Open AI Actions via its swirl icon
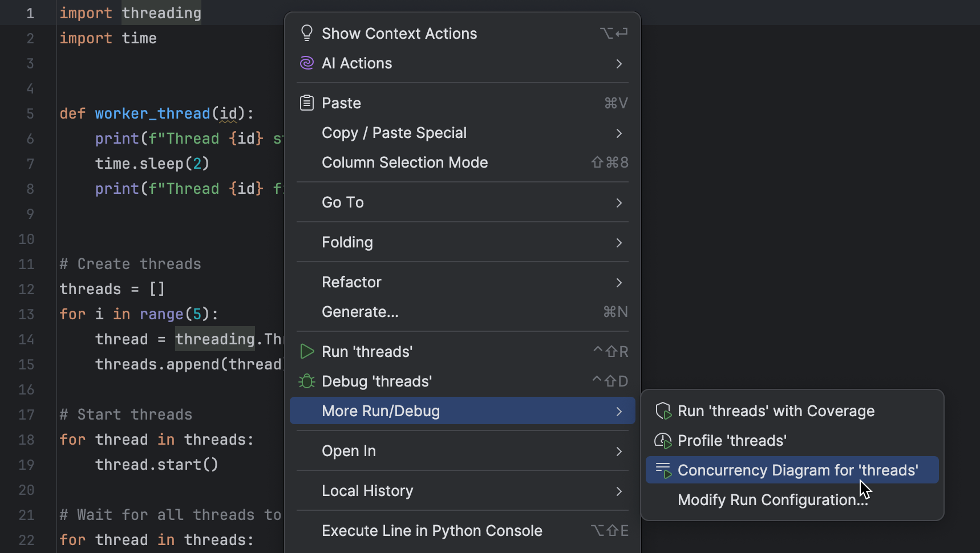 [307, 63]
